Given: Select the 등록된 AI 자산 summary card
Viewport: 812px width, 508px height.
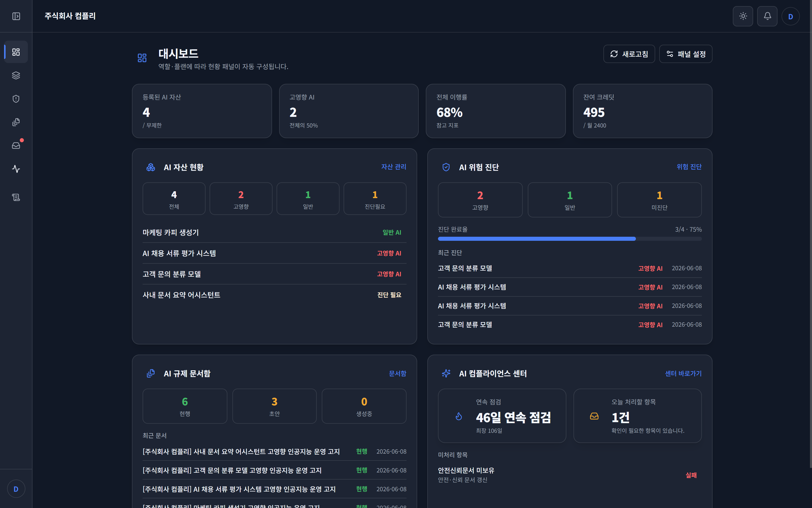Looking at the screenshot, I should (202, 111).
